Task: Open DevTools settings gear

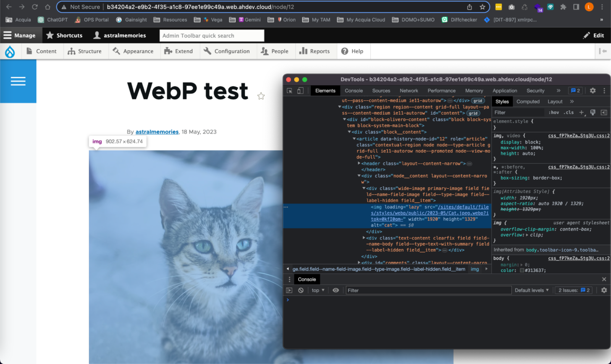Action: pyautogui.click(x=592, y=91)
